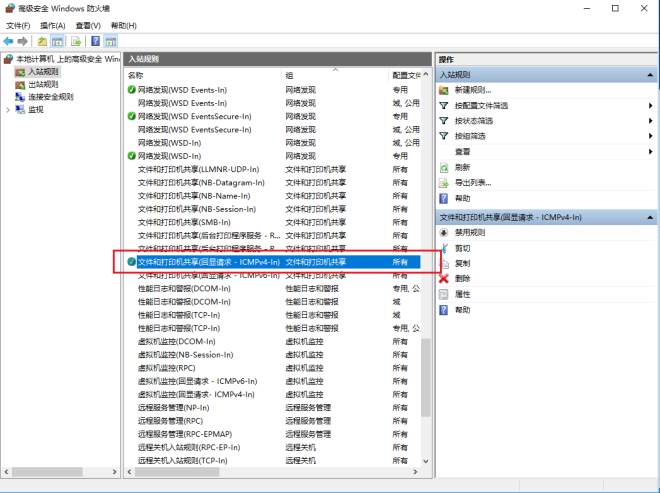Click the 按配置文件筛选 funnel icon

(444, 106)
